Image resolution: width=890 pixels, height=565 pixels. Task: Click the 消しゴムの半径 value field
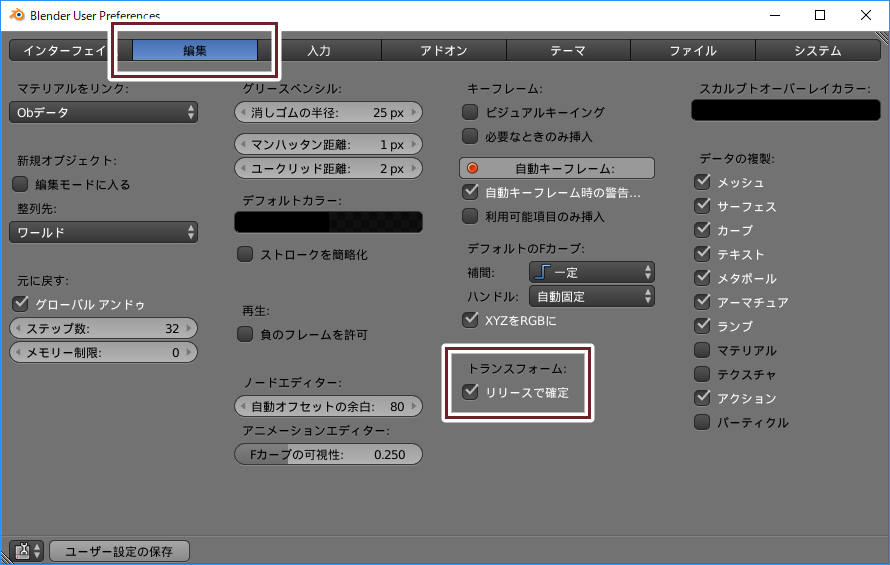[x=328, y=112]
